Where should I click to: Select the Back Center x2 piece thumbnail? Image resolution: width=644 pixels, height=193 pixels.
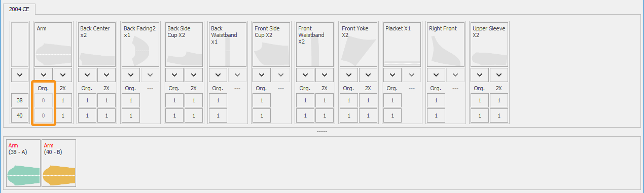pos(97,45)
